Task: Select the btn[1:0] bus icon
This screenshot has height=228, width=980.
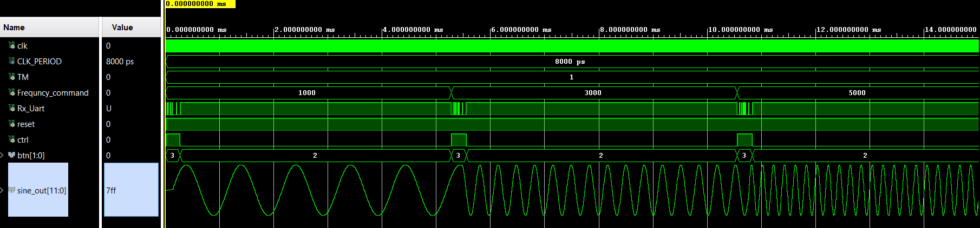Action: point(12,155)
